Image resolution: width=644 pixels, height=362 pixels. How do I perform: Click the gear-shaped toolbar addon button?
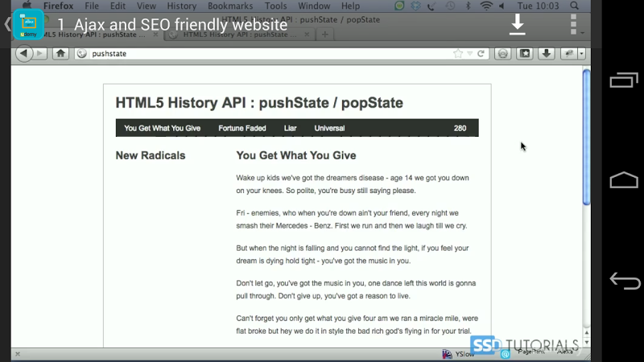click(x=502, y=53)
